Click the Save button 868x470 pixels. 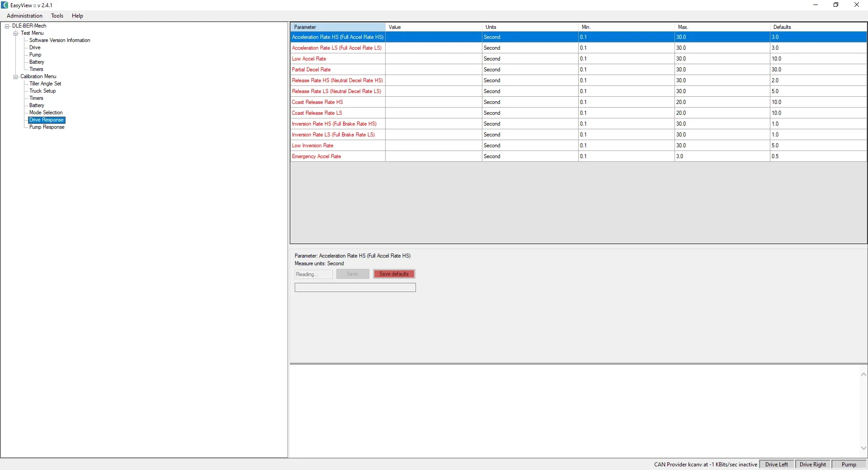coord(352,274)
